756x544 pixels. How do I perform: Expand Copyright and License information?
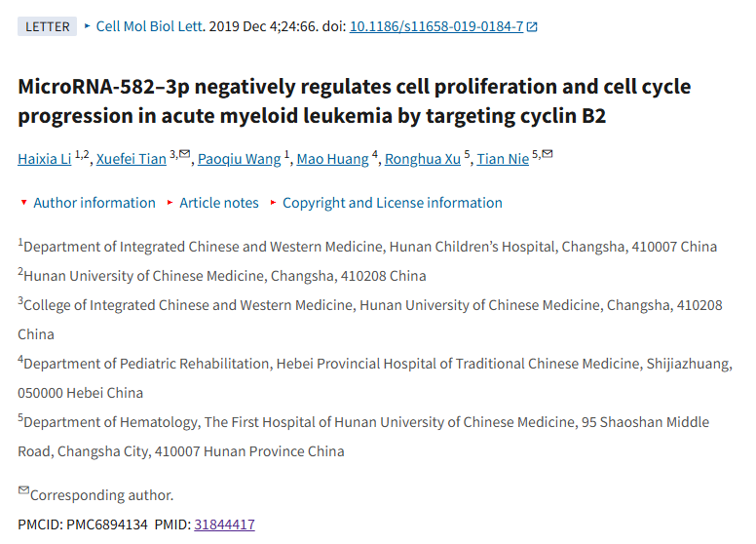[x=386, y=203]
